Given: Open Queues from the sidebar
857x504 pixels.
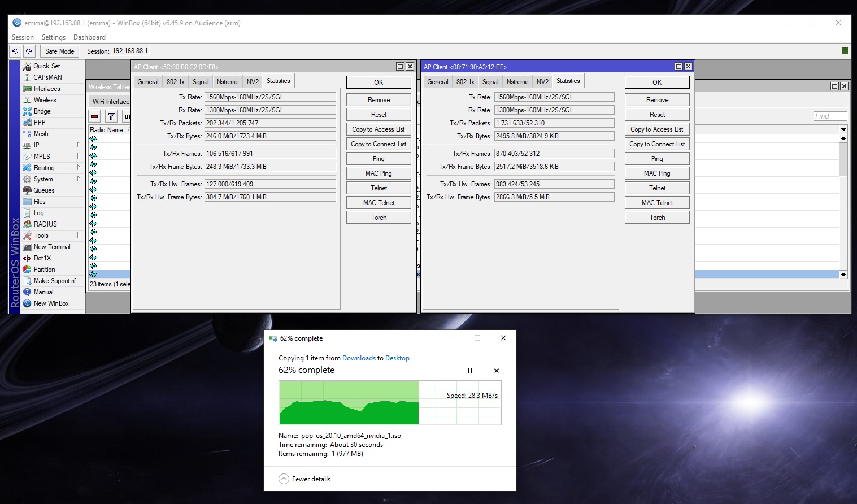Looking at the screenshot, I should click(x=44, y=190).
